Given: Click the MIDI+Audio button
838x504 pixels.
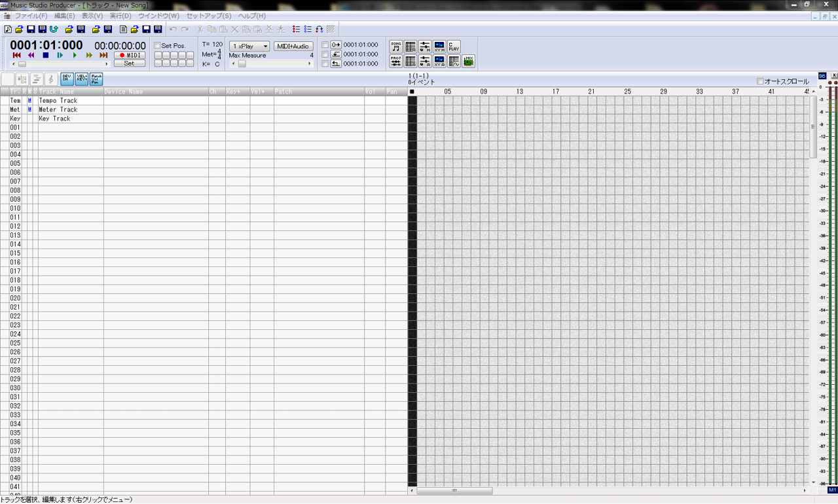Looking at the screenshot, I should click(x=293, y=46).
